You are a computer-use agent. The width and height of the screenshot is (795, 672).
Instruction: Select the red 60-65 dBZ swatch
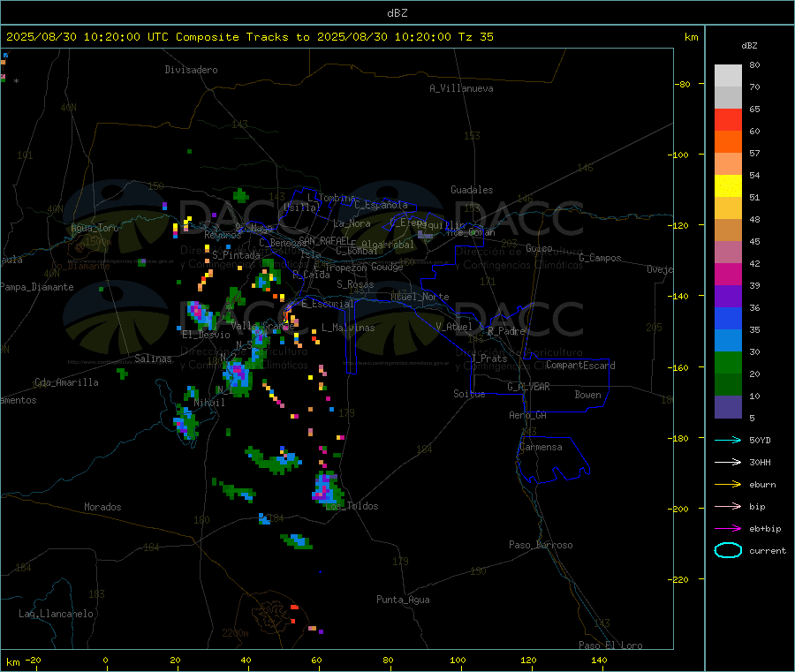[728, 120]
